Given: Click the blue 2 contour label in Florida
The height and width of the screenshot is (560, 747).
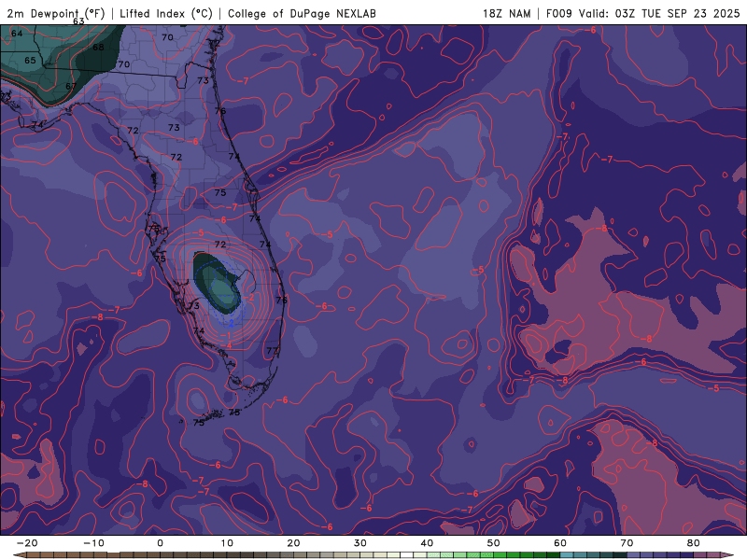Looking at the screenshot, I should click(x=232, y=323).
